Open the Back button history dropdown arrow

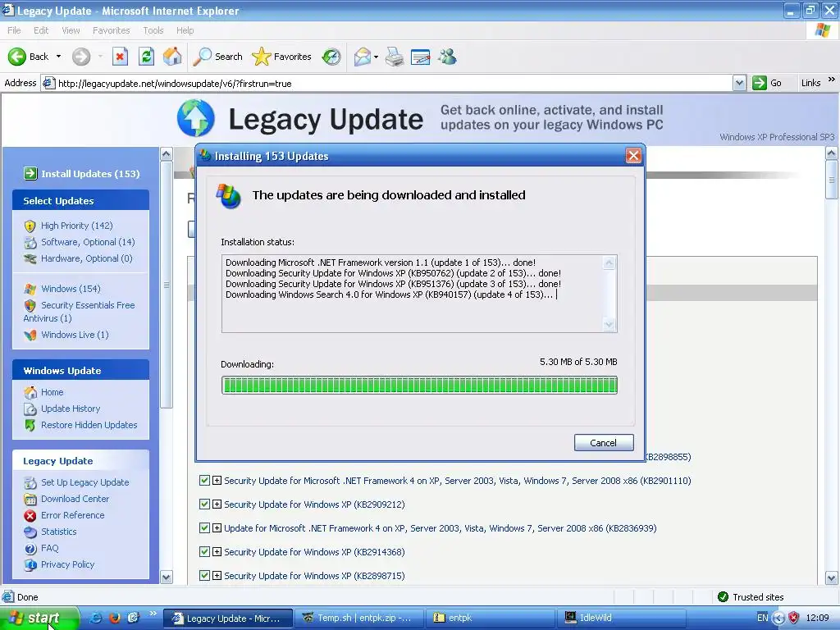(x=58, y=57)
